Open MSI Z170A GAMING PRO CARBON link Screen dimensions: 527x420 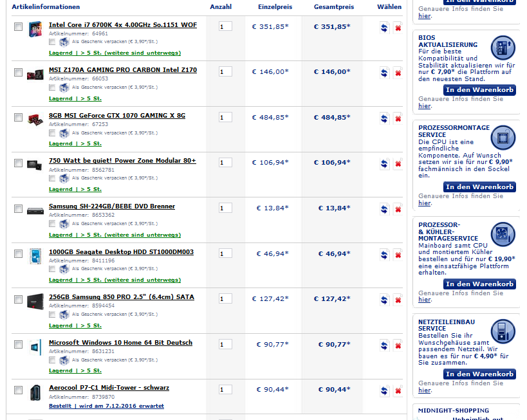[x=123, y=70]
